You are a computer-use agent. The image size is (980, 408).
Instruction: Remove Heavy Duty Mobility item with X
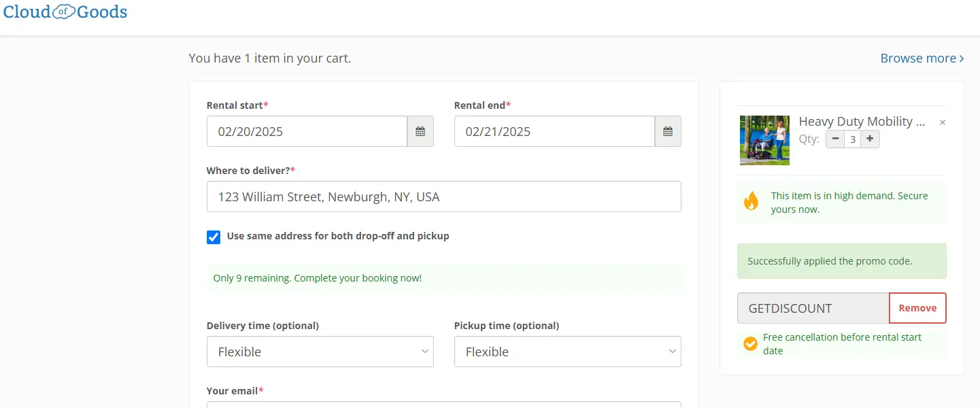[x=942, y=123]
